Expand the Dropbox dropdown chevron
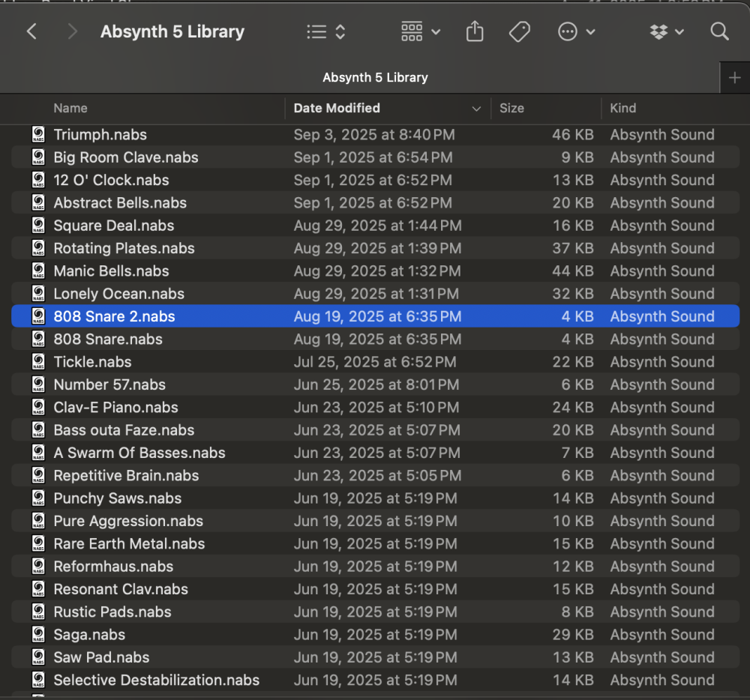The width and height of the screenshot is (750, 700). coord(679,32)
